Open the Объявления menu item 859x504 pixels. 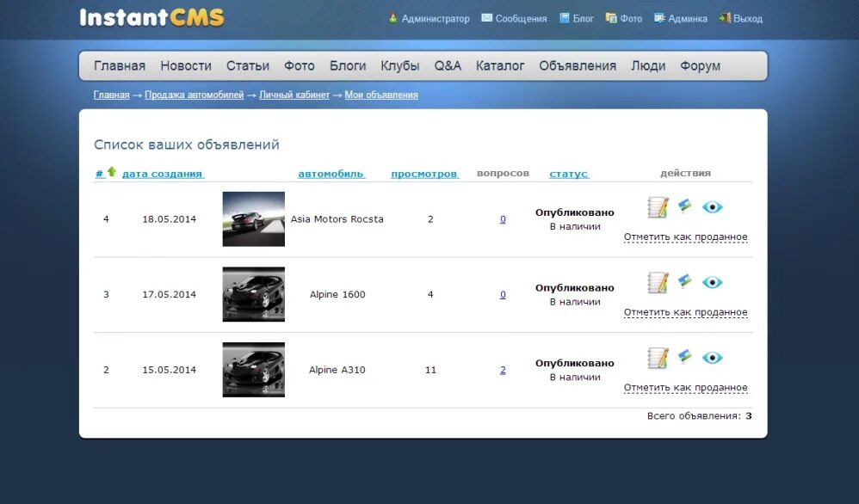pyautogui.click(x=578, y=65)
